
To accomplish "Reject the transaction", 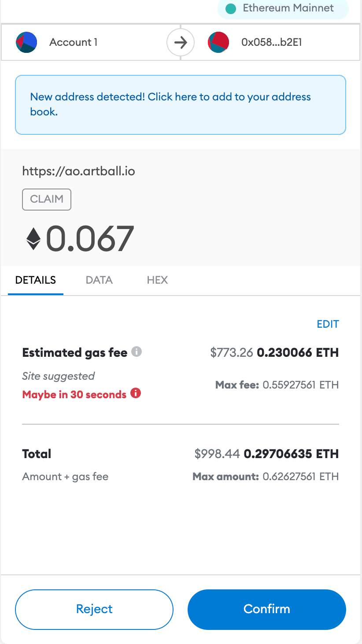I will 94,609.
